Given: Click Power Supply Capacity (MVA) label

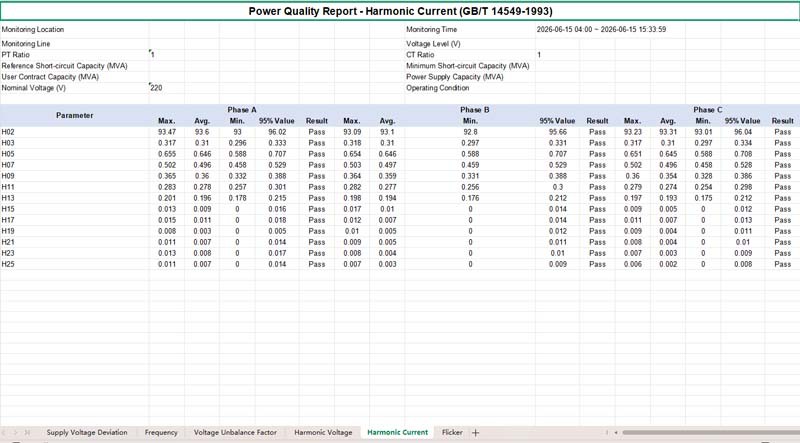Looking at the screenshot, I should point(455,77).
